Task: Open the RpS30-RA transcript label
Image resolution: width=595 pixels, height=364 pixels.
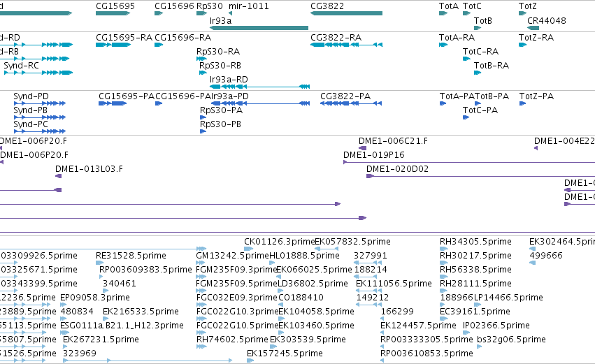Action: [218, 52]
